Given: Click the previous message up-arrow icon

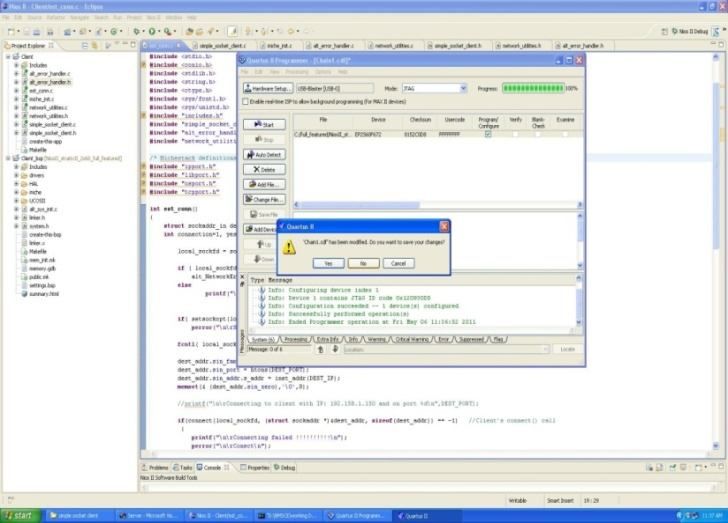Looking at the screenshot, I should (x=320, y=349).
